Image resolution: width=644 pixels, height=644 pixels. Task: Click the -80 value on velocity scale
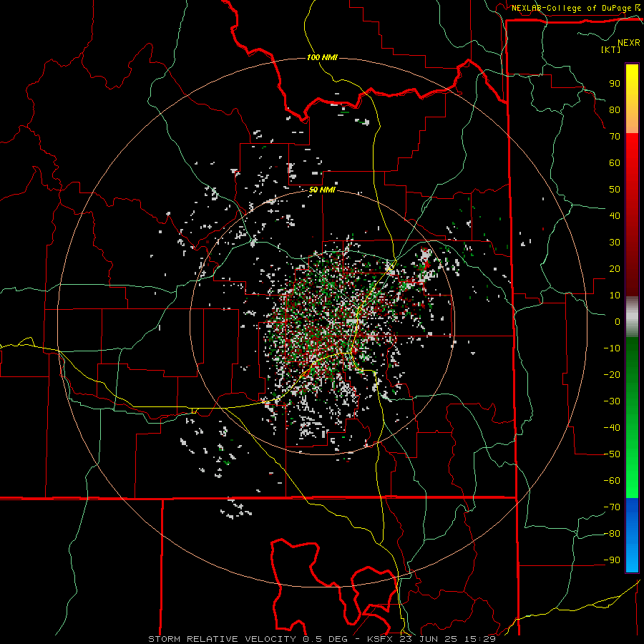coord(612,534)
